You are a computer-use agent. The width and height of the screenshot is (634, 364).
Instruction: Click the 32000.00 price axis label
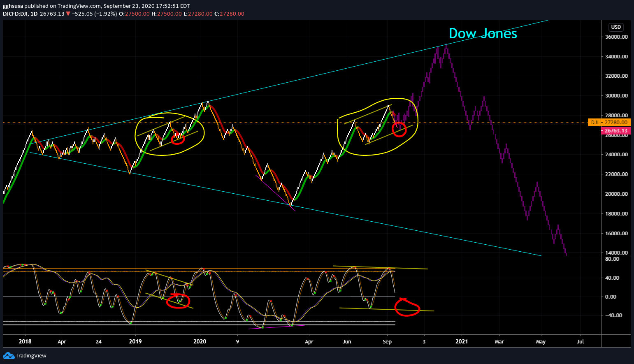[616, 76]
